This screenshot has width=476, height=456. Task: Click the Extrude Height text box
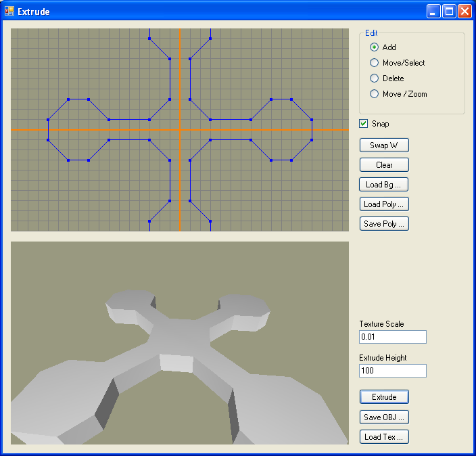coord(392,371)
